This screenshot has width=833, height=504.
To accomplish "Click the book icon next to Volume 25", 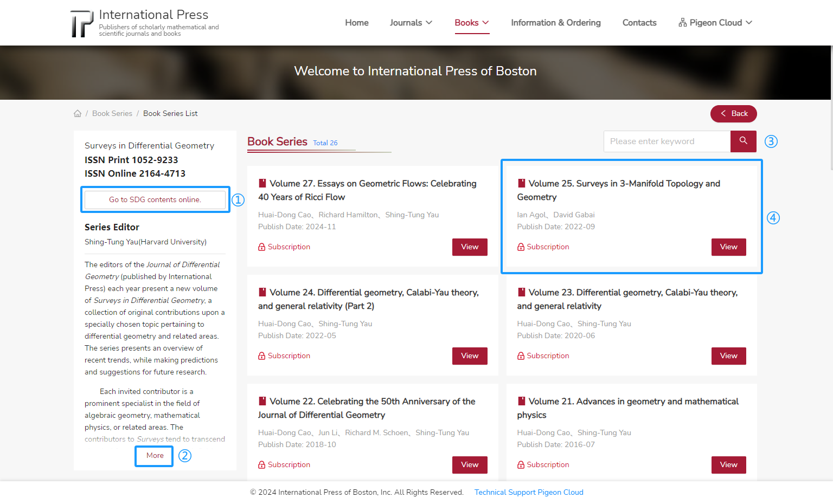I will tap(522, 183).
